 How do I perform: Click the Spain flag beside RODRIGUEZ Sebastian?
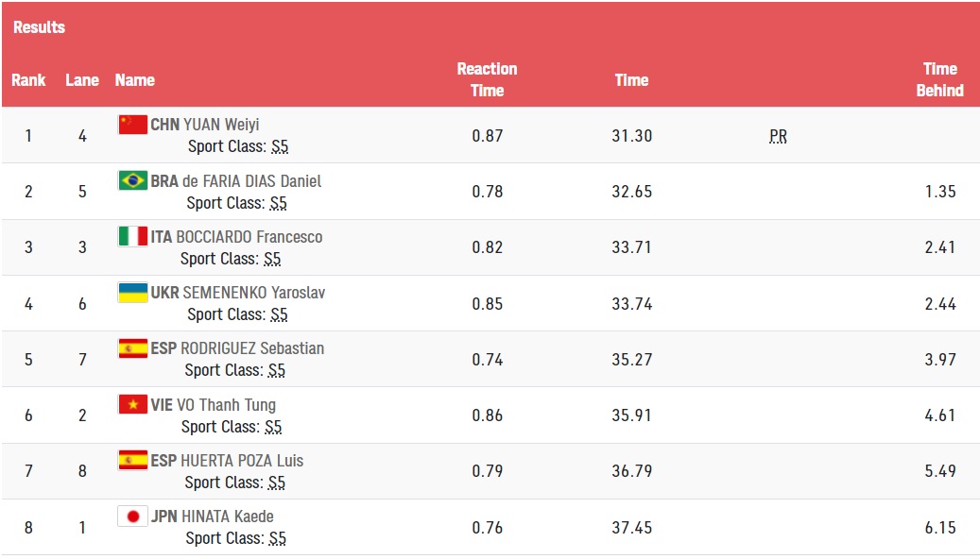(132, 347)
